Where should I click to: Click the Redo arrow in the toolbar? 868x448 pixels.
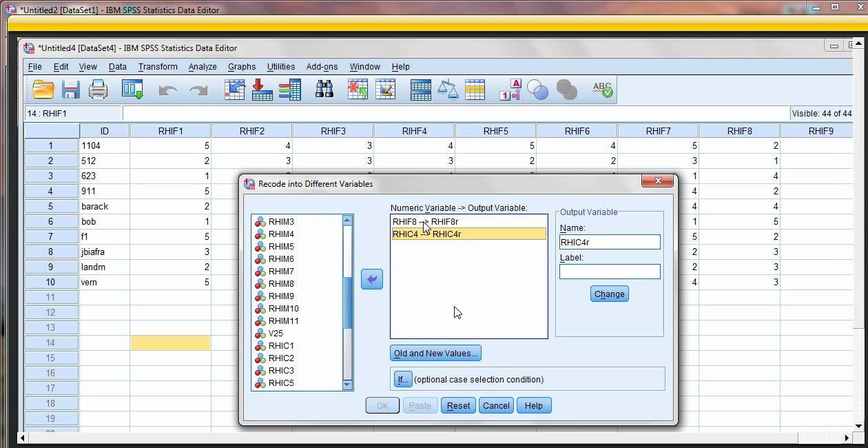coord(198,90)
